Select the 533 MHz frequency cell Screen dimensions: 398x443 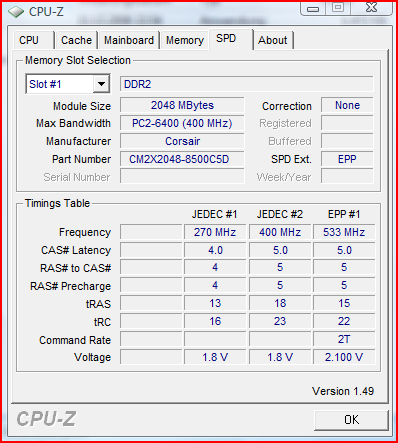[x=344, y=232]
